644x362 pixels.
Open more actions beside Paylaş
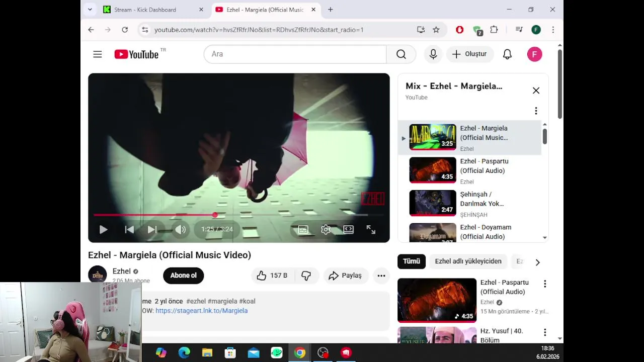[x=381, y=276]
